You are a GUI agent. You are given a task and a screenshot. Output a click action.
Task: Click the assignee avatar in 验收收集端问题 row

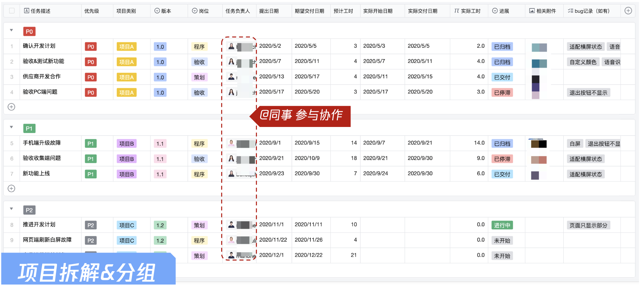(x=231, y=159)
